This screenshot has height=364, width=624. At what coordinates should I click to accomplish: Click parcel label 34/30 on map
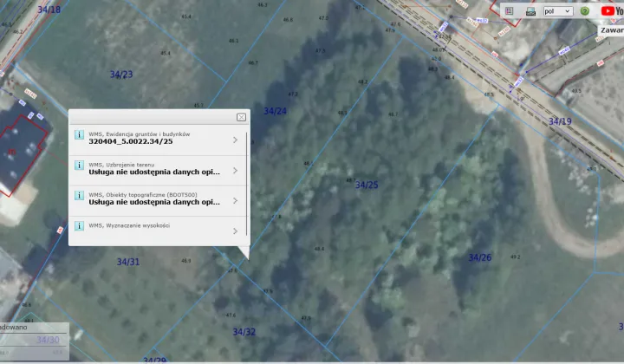click(x=48, y=340)
